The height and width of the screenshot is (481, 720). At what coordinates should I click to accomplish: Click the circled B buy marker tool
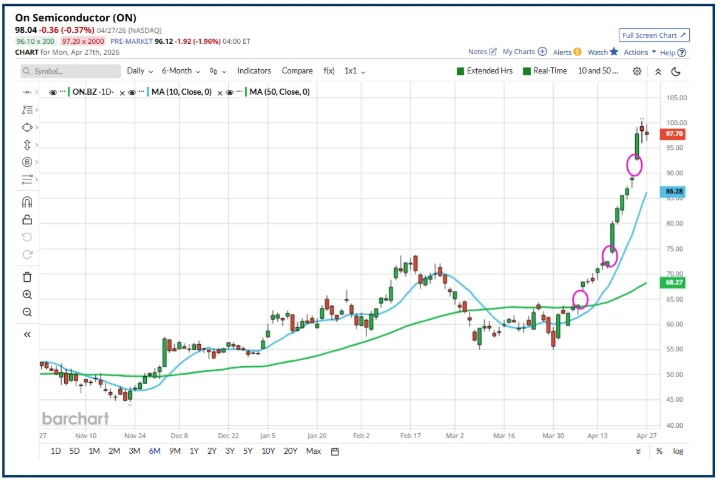tap(27, 162)
